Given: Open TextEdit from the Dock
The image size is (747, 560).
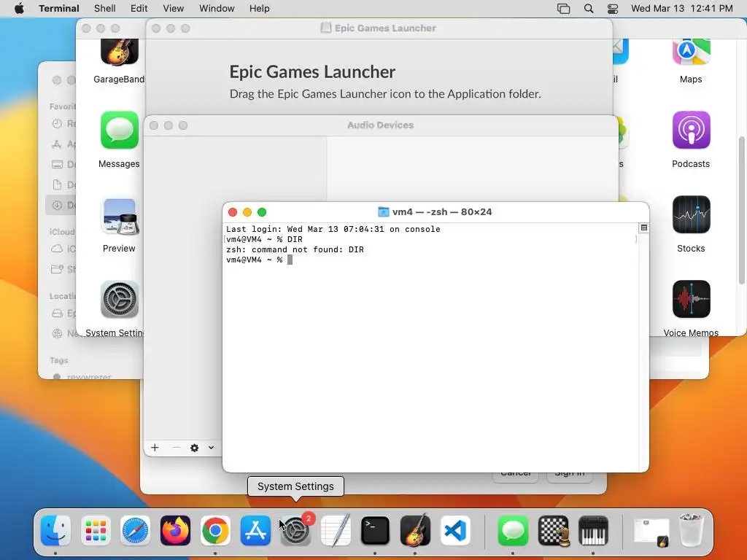Looking at the screenshot, I should coord(336,531).
